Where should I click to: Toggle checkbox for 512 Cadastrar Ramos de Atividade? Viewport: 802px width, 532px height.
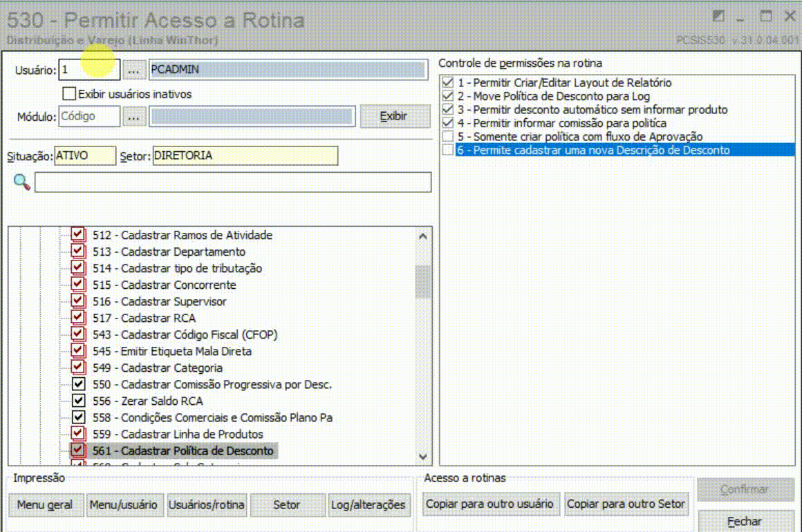tap(77, 234)
